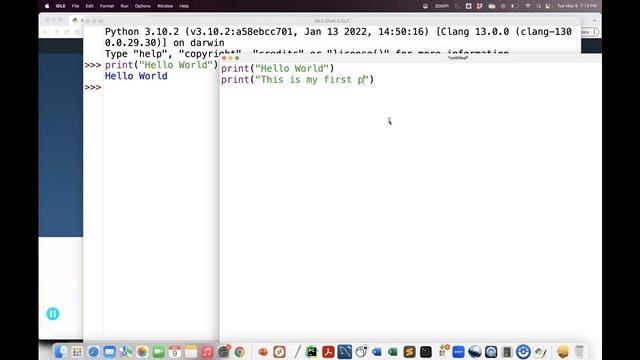This screenshot has height=360, width=640.
Task: Click the empty shell prompt >>> line
Action: [x=93, y=87]
